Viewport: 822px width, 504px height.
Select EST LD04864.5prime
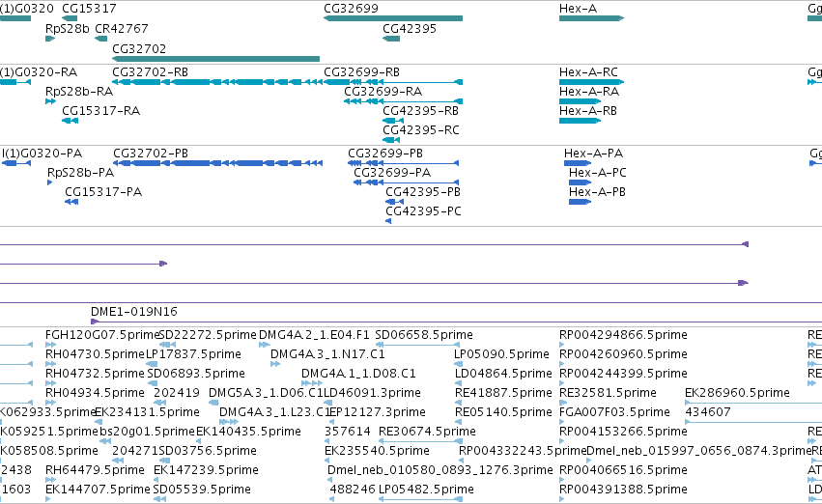[503, 374]
